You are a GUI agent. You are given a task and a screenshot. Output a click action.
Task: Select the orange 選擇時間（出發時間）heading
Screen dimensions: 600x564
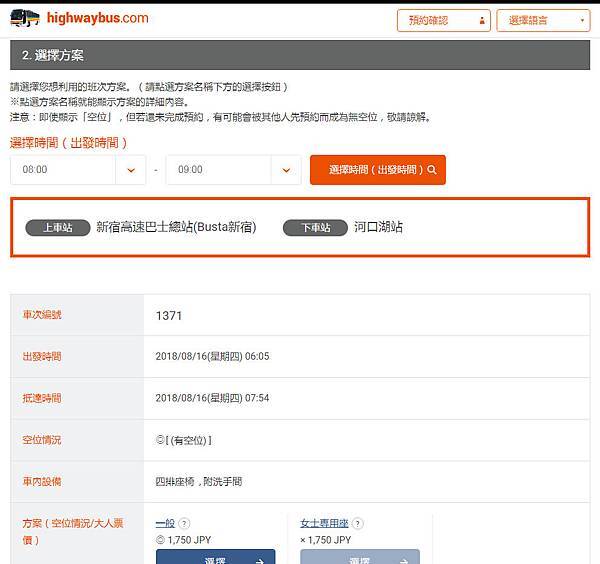click(x=68, y=143)
